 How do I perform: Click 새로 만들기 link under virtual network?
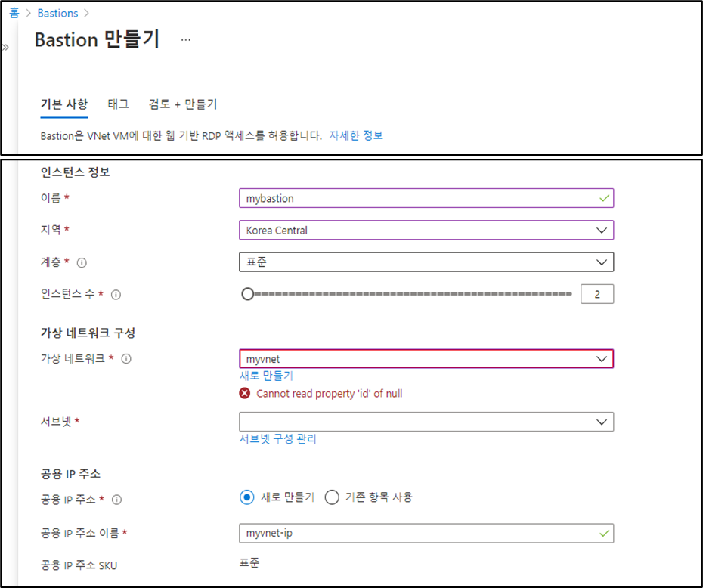point(266,375)
